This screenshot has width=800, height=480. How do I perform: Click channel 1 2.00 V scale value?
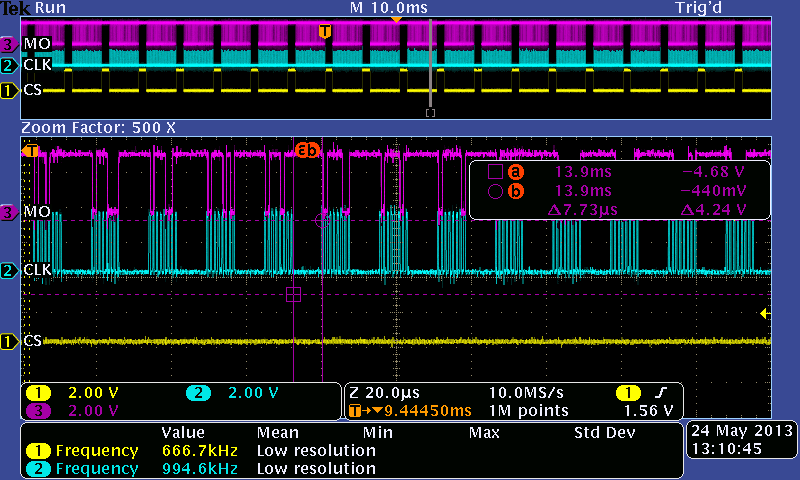coord(93,393)
